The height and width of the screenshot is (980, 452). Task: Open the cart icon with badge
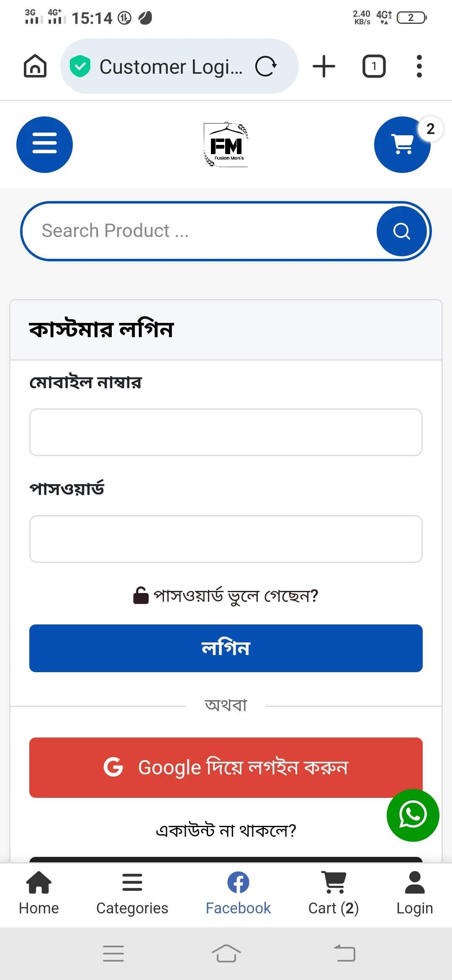pos(403,144)
